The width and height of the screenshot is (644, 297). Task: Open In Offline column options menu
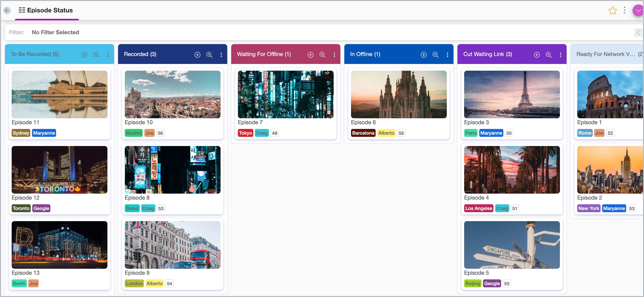click(447, 55)
